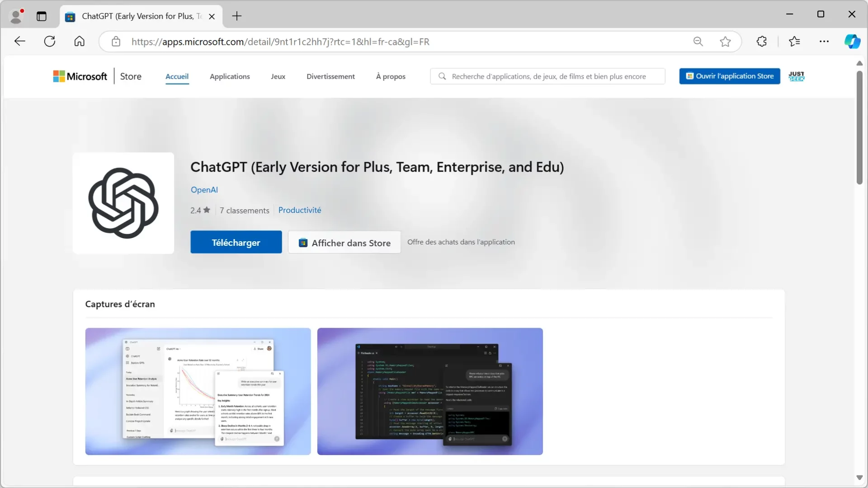Screen dimensions: 868x488
Task: Click the vertical scrollbar thumb
Action: (859, 127)
